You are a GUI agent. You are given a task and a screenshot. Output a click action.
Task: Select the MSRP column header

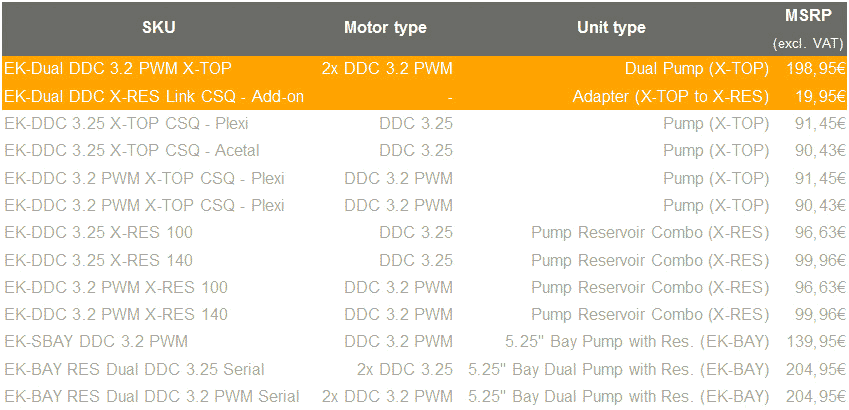(x=810, y=15)
